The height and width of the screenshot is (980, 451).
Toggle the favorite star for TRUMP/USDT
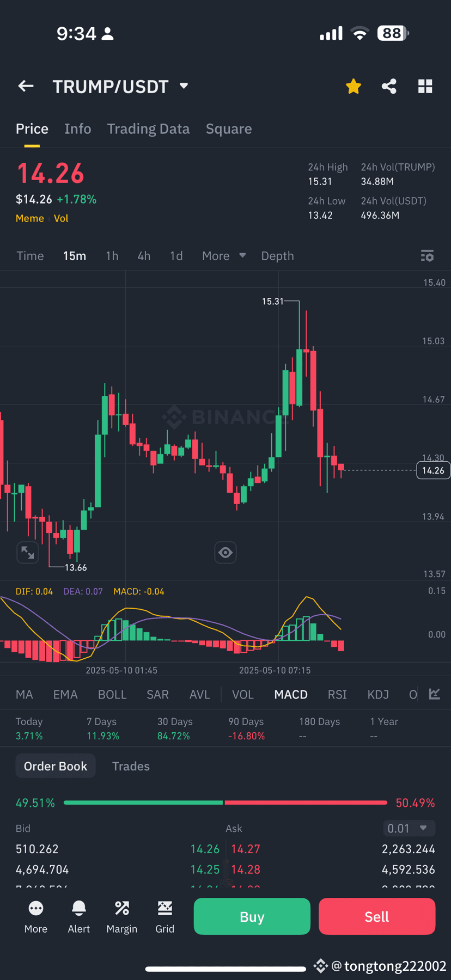(x=354, y=86)
